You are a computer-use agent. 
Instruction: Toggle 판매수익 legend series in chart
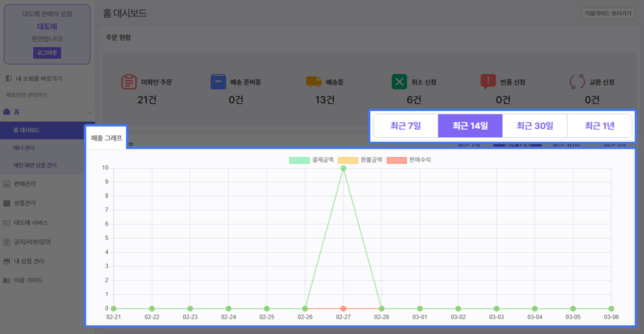click(x=409, y=160)
